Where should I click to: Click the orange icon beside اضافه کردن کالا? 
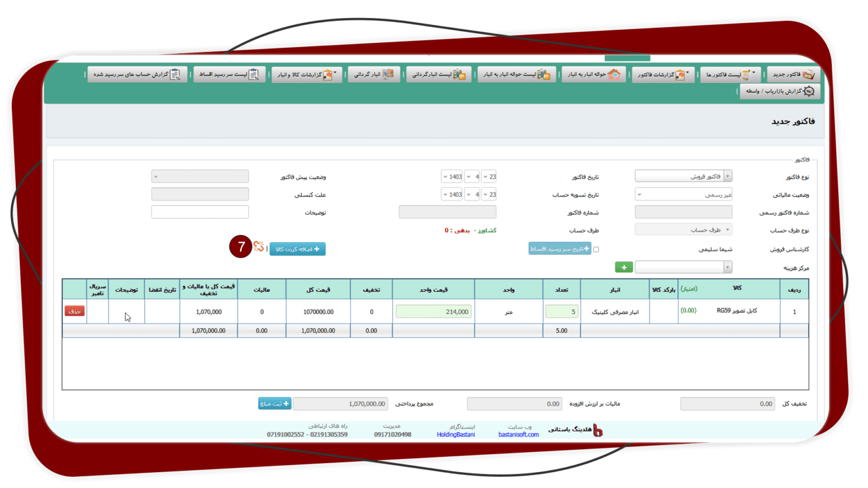(x=258, y=246)
